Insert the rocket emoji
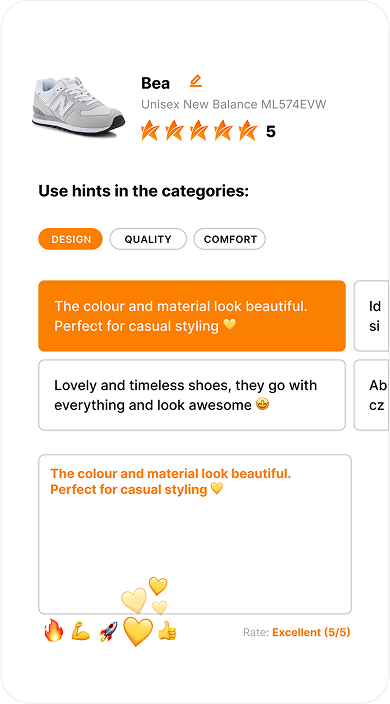The width and height of the screenshot is (390, 704). (108, 632)
